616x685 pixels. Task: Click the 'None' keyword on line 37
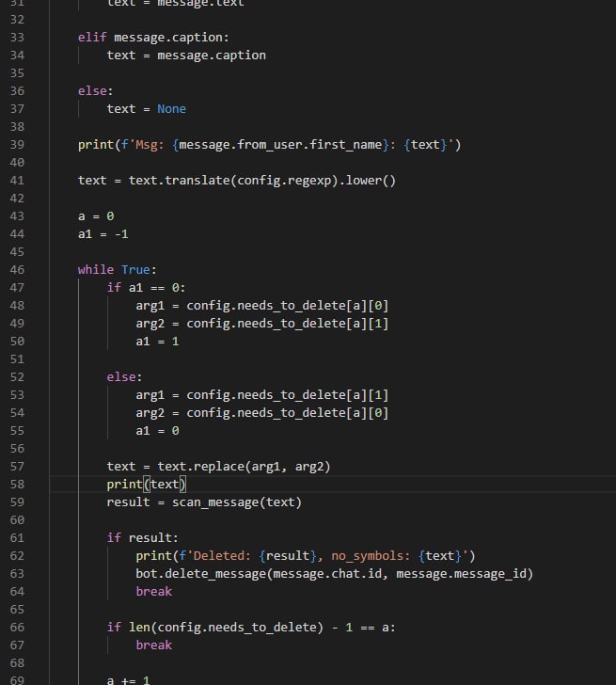click(x=171, y=109)
